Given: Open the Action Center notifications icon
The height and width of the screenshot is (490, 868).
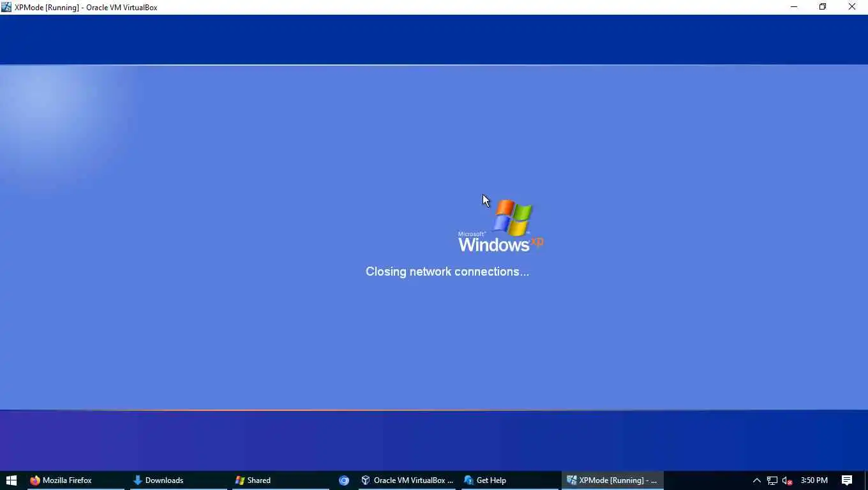Looking at the screenshot, I should tap(847, 480).
